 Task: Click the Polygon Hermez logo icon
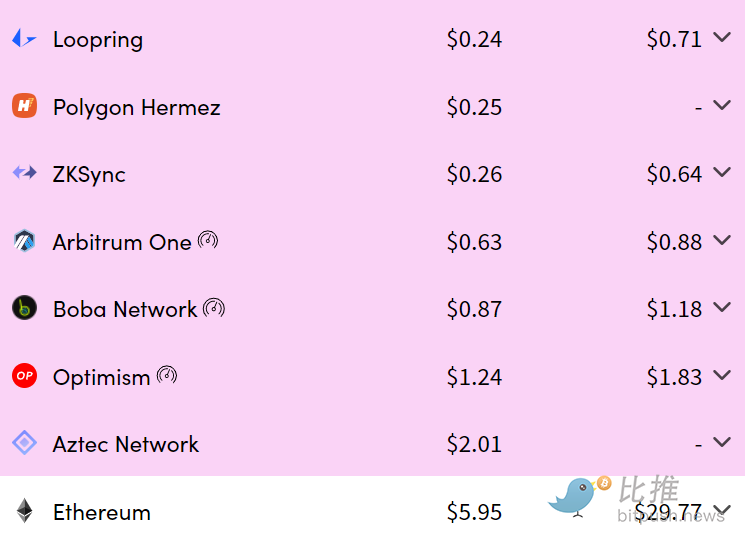pyautogui.click(x=24, y=105)
